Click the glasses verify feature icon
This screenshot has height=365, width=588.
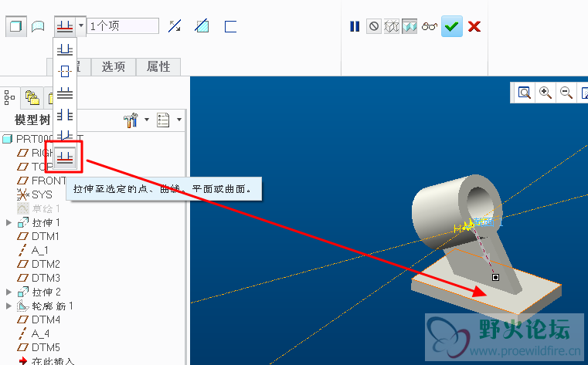tap(430, 26)
